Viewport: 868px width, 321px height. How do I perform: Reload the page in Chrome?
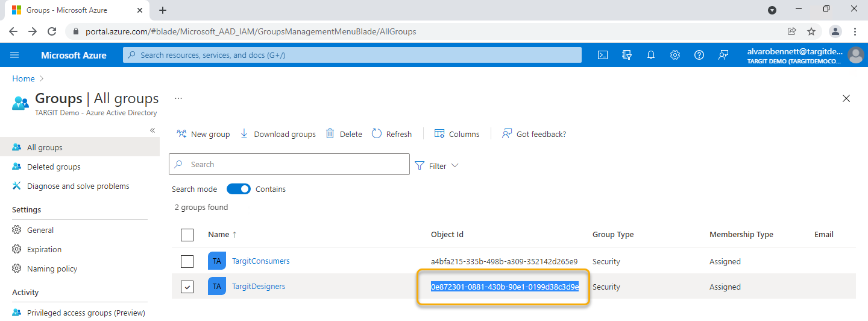(52, 31)
